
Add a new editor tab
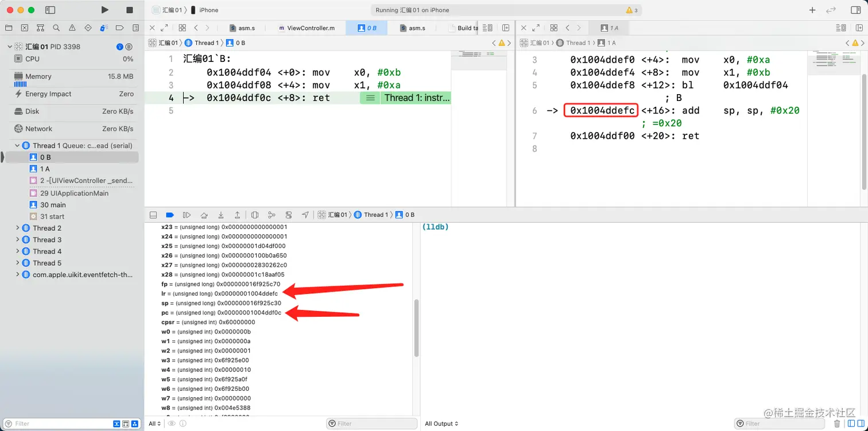click(812, 10)
